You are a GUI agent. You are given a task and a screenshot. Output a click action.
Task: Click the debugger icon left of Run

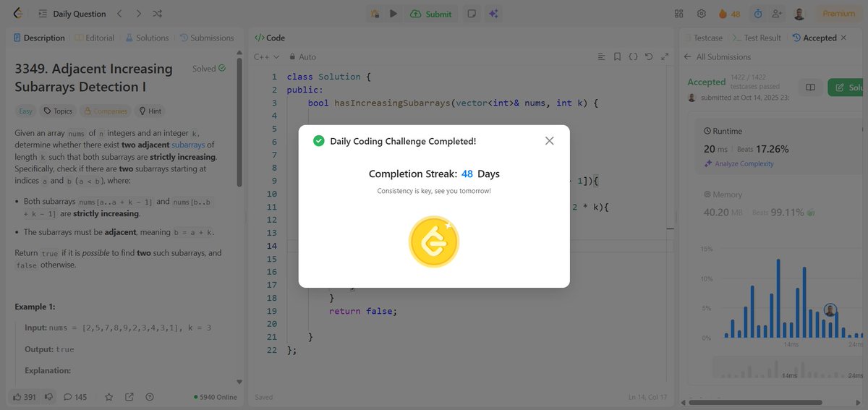pyautogui.click(x=375, y=14)
